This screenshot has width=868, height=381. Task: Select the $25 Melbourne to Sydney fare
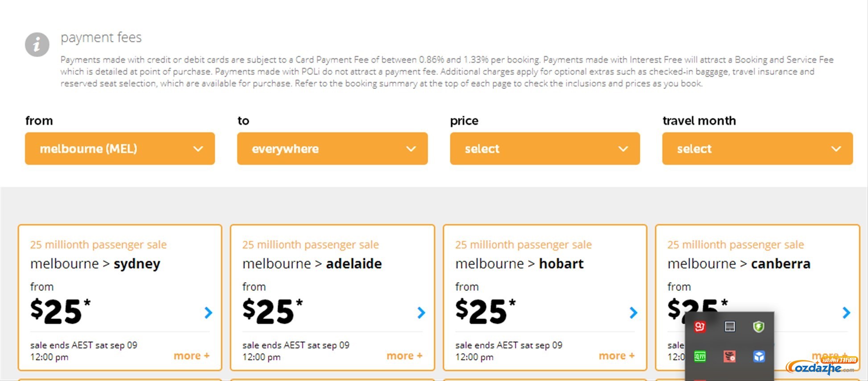pos(60,311)
